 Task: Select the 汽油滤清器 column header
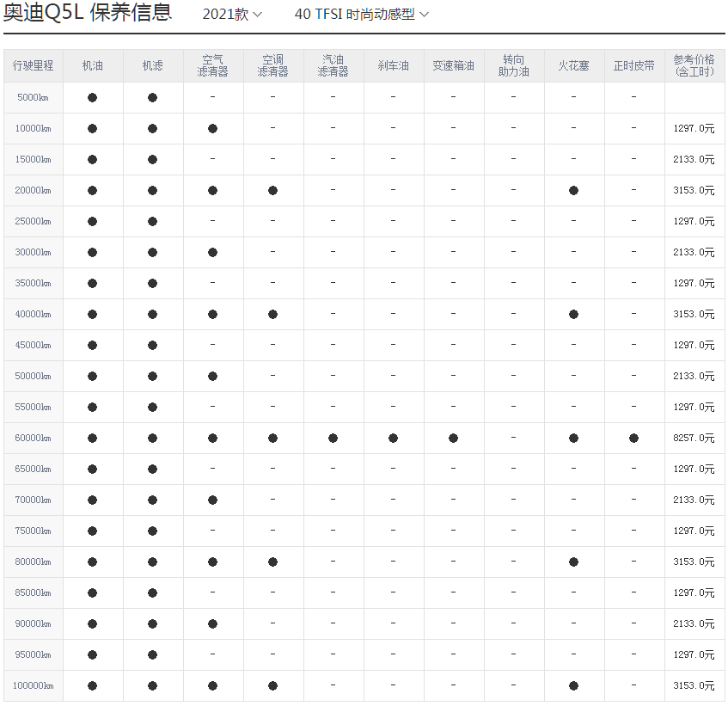tap(333, 66)
